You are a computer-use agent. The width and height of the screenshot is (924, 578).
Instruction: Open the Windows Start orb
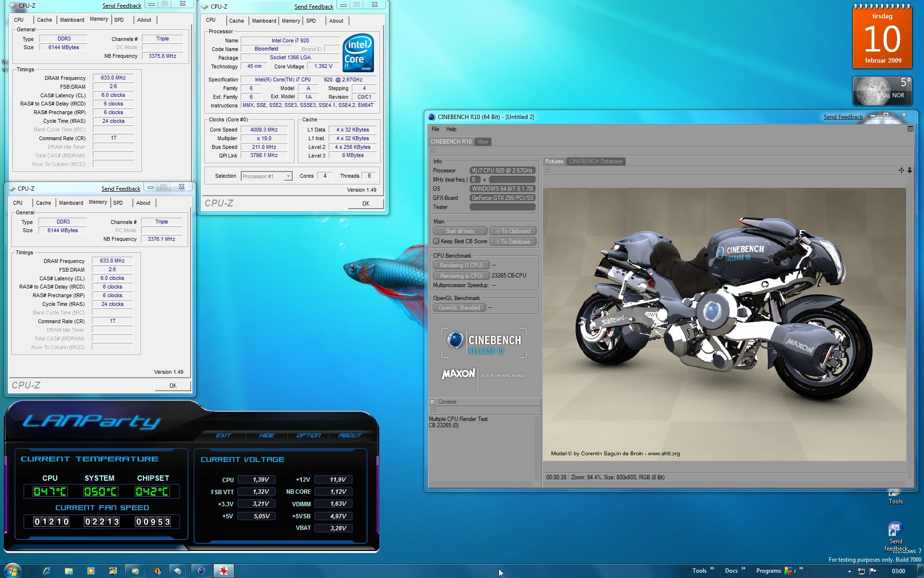click(12, 571)
